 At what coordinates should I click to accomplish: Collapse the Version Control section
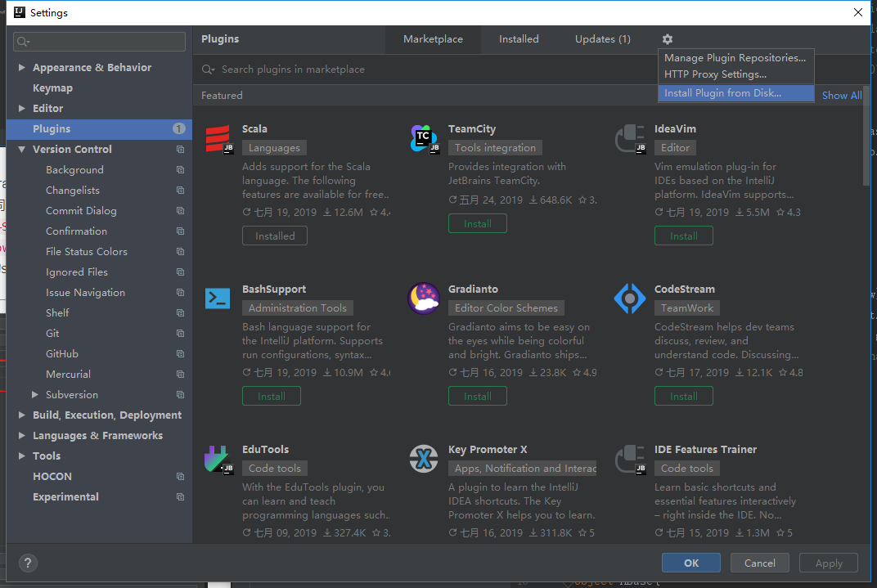coord(22,149)
